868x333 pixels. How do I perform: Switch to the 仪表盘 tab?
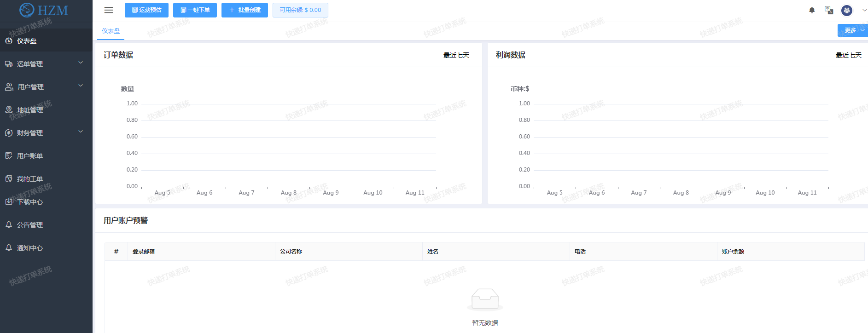[x=111, y=31]
